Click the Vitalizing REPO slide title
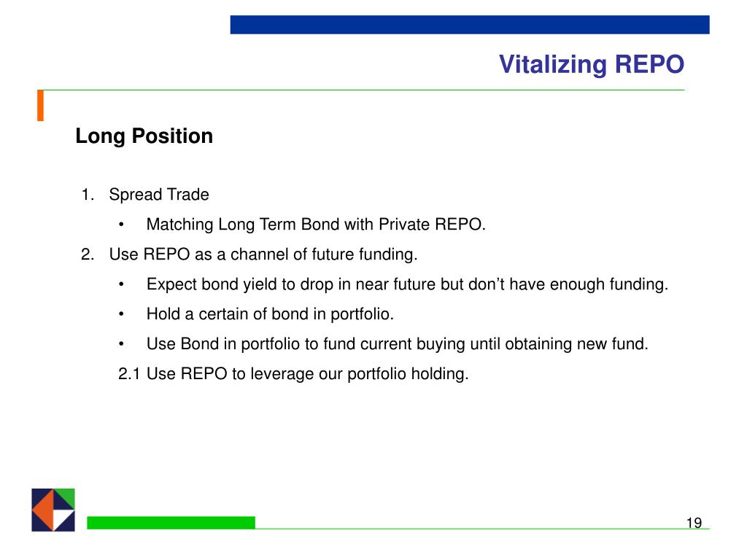 click(591, 64)
